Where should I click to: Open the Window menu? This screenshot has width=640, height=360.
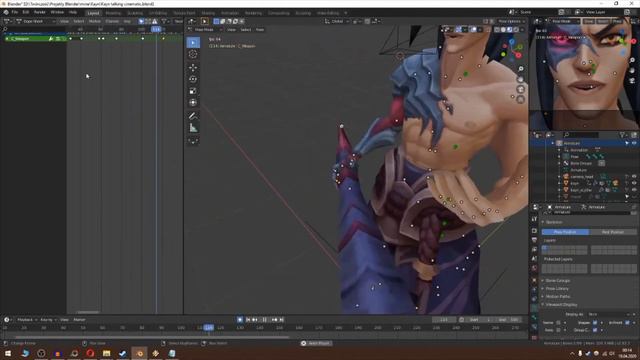(x=57, y=13)
